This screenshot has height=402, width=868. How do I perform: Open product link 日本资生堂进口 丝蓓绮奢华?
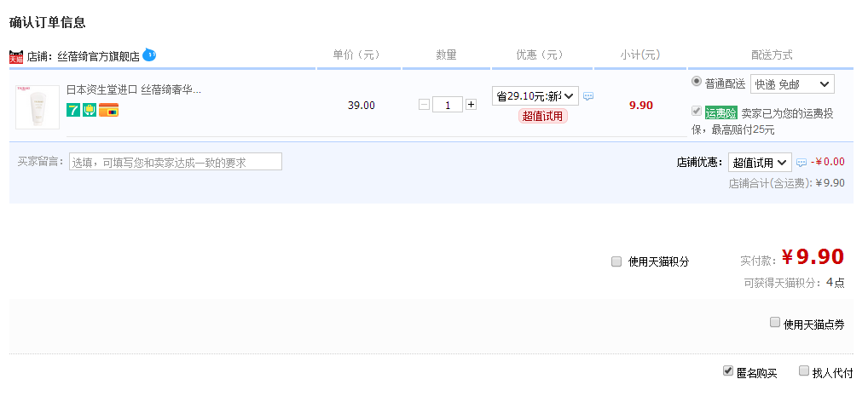(133, 89)
